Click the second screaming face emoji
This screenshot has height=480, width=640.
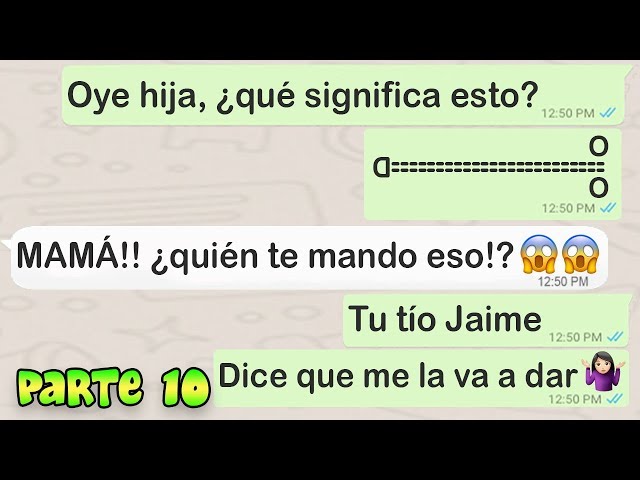[580, 255]
